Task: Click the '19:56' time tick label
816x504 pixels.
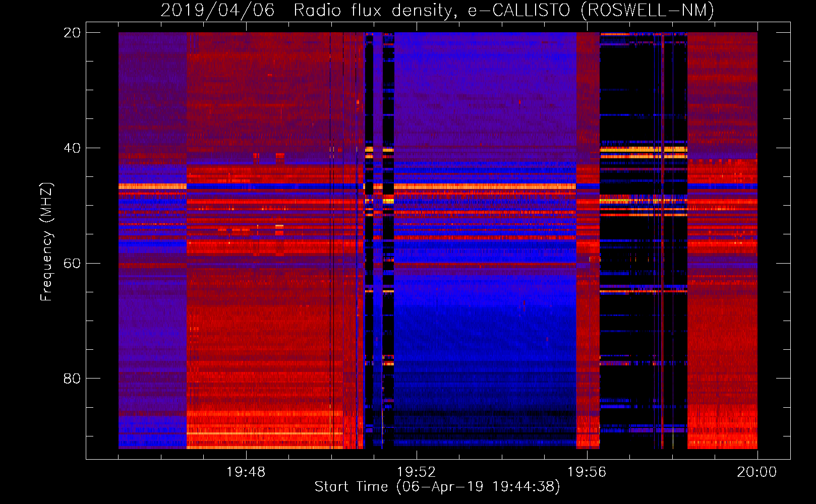Action: click(587, 472)
